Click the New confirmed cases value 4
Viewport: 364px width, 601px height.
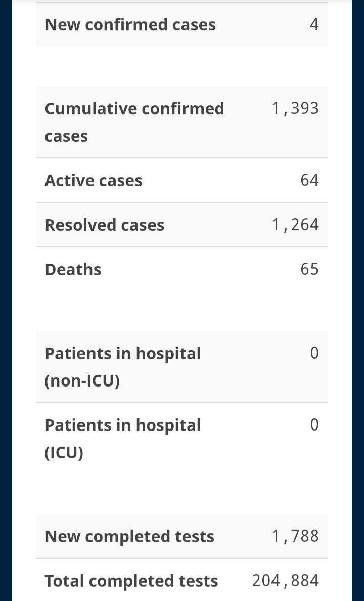[314, 24]
